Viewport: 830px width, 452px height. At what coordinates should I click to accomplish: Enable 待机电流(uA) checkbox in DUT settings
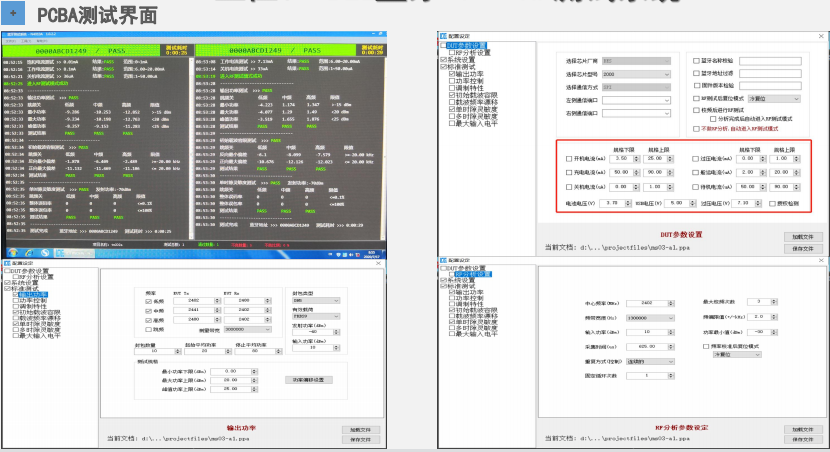point(696,187)
